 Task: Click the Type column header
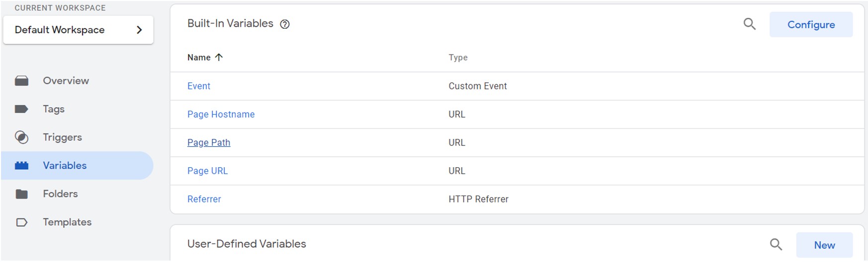coord(458,58)
